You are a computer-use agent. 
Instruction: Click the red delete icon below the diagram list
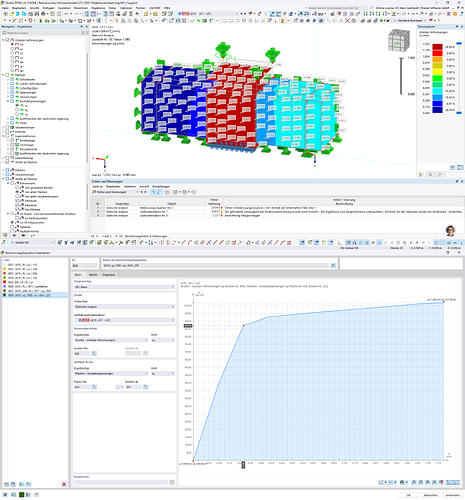[x=64, y=484]
